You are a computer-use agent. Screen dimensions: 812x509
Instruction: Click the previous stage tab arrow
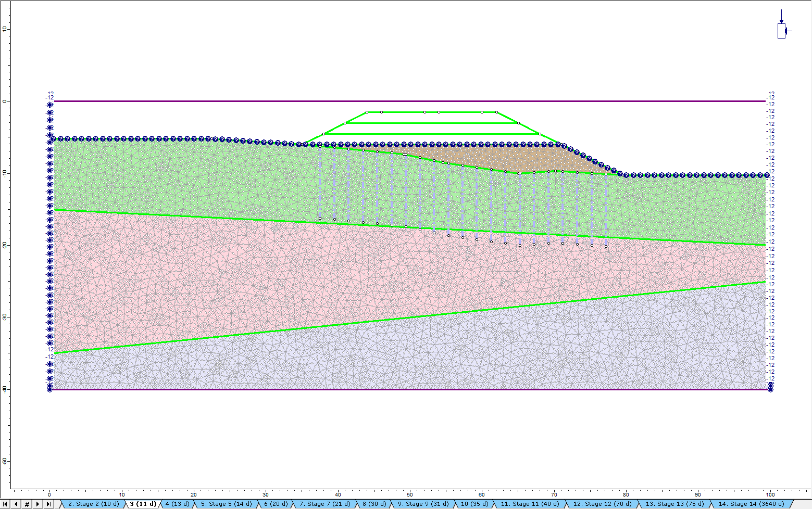[x=16, y=504]
